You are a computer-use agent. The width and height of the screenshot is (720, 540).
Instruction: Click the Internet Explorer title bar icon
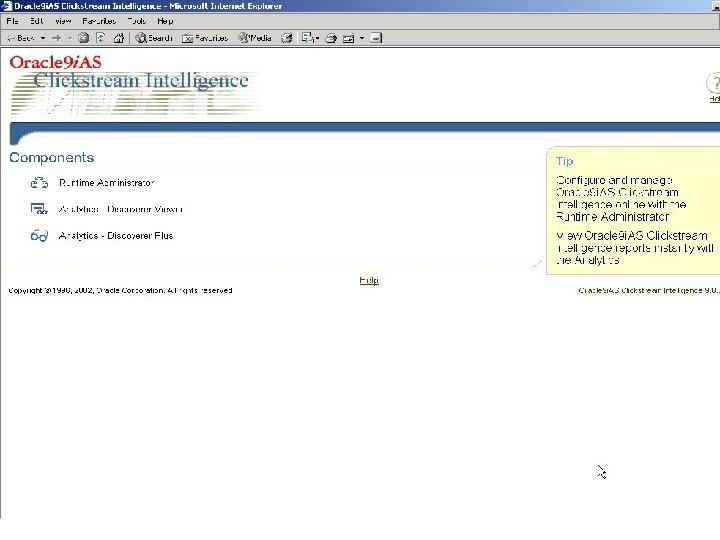[x=6, y=6]
